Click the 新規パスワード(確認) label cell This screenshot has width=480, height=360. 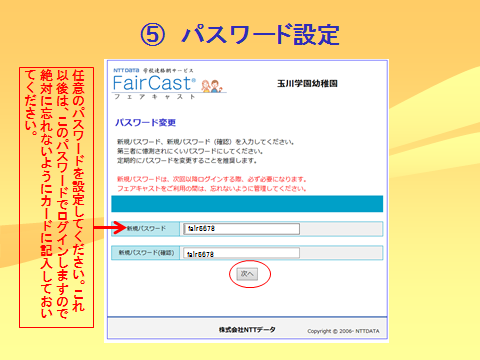point(146,253)
